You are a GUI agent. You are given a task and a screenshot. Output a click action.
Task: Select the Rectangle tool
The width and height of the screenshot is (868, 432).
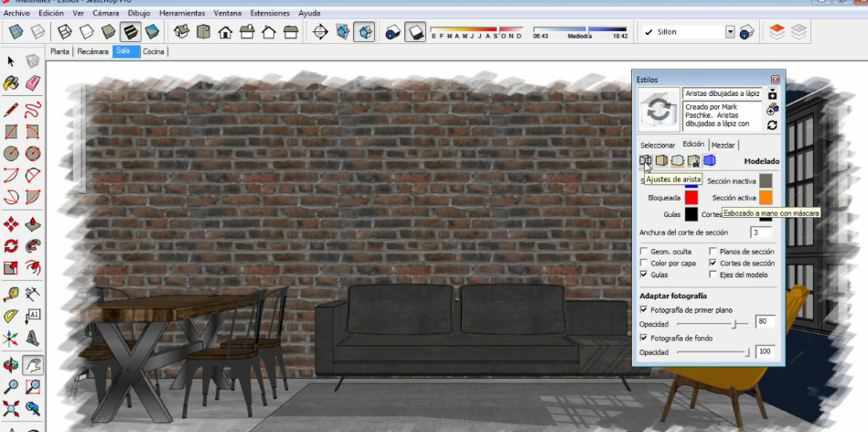pyautogui.click(x=11, y=131)
